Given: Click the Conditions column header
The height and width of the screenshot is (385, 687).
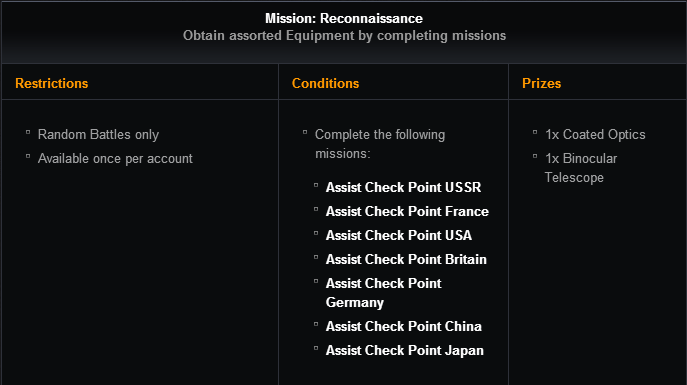Looking at the screenshot, I should pos(326,83).
